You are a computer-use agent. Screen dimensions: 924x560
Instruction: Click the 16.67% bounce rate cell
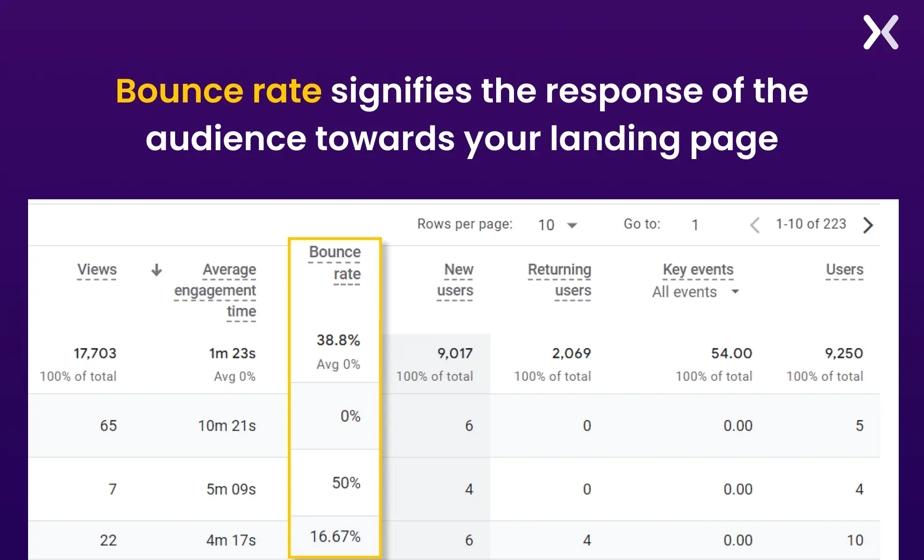click(335, 537)
